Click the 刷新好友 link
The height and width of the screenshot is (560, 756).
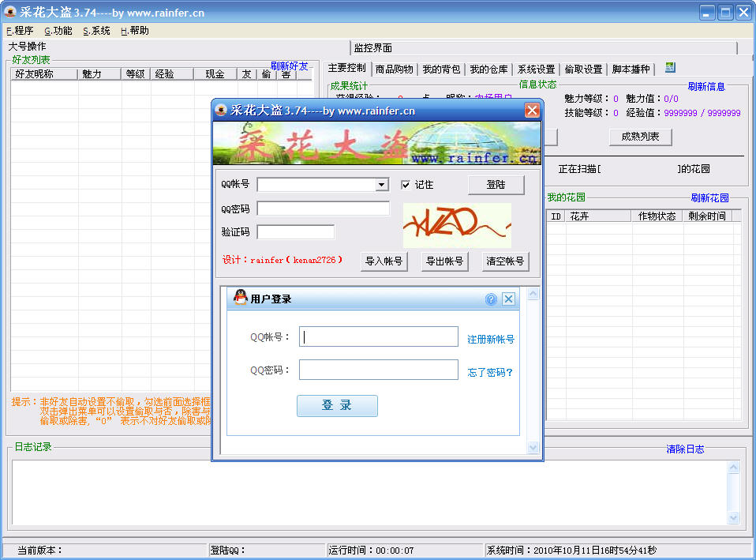289,66
